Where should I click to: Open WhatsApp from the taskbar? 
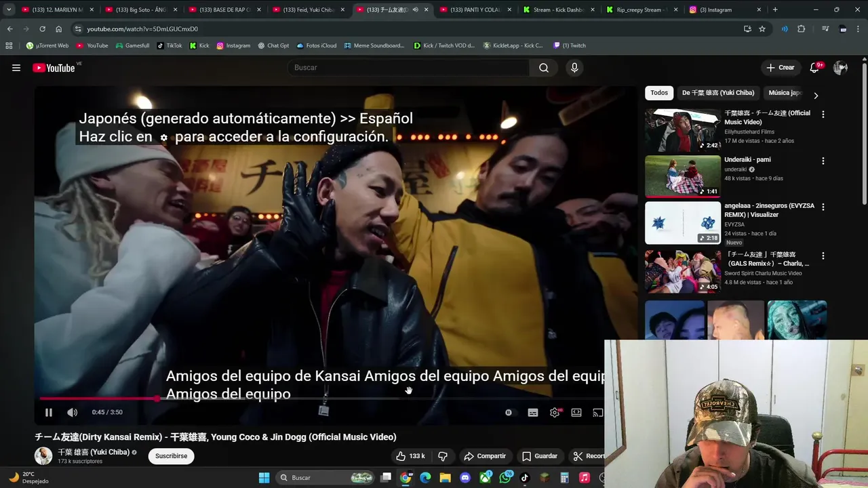tap(505, 478)
